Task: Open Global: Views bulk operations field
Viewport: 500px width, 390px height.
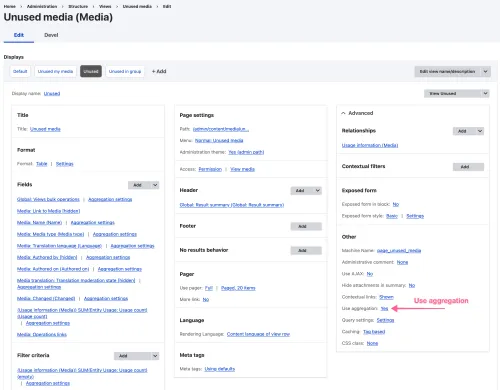Action: click(48, 199)
